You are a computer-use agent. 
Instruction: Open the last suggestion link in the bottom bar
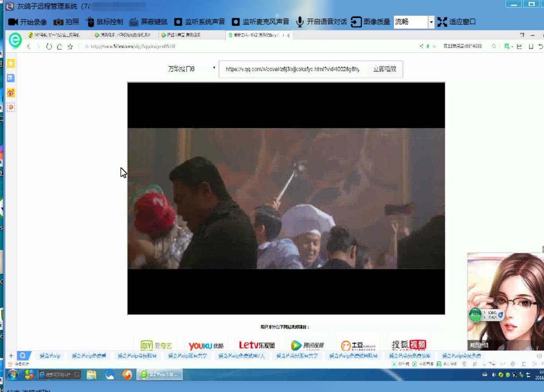pyautogui.click(x=462, y=356)
